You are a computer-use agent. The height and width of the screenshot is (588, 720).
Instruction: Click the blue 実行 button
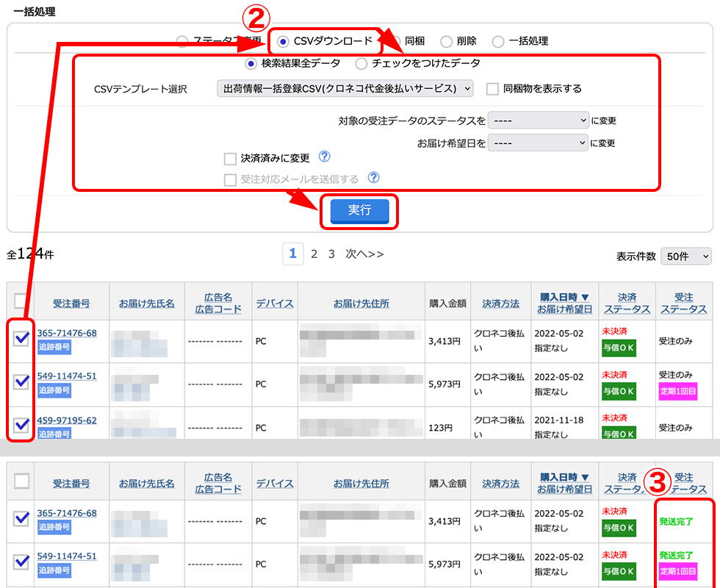[x=359, y=211]
